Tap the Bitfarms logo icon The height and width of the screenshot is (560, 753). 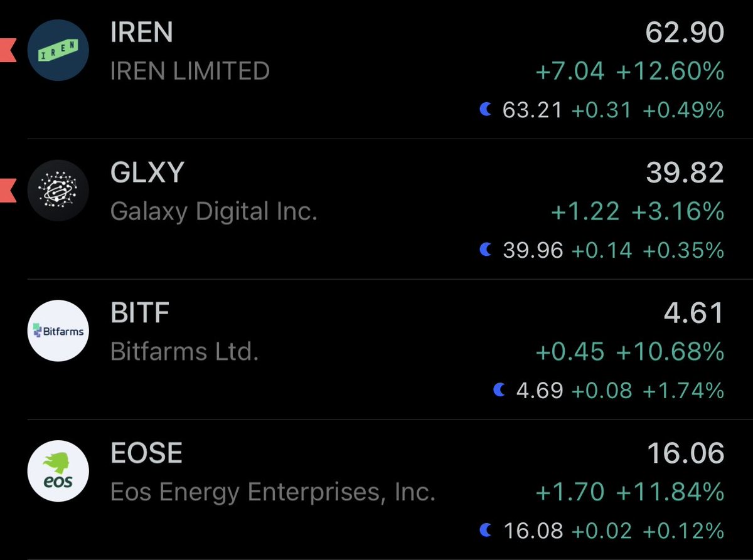point(58,330)
